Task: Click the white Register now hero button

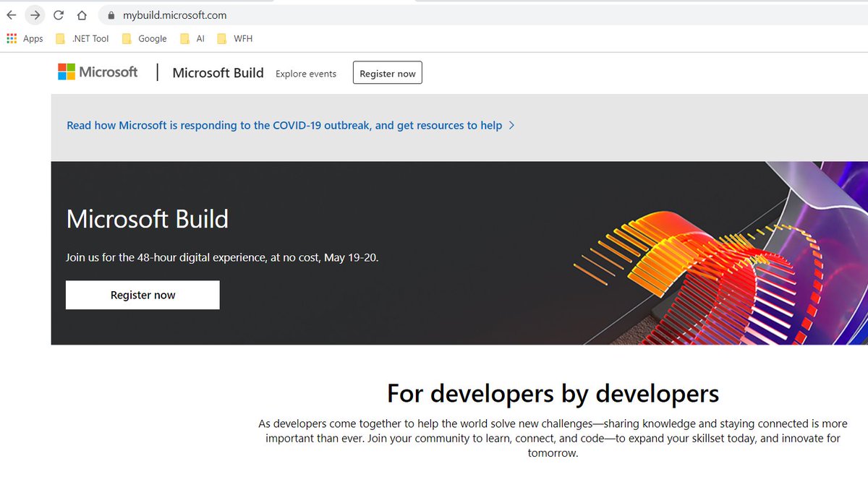Action: pos(142,295)
